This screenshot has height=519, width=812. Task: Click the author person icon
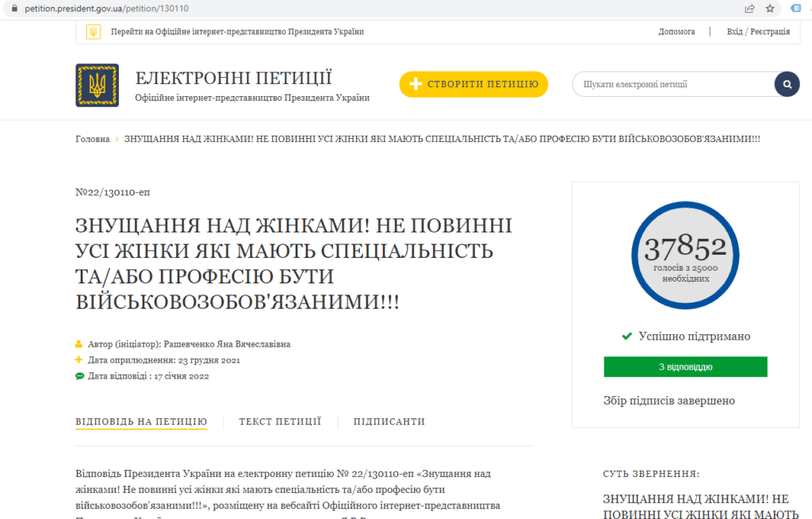(79, 344)
